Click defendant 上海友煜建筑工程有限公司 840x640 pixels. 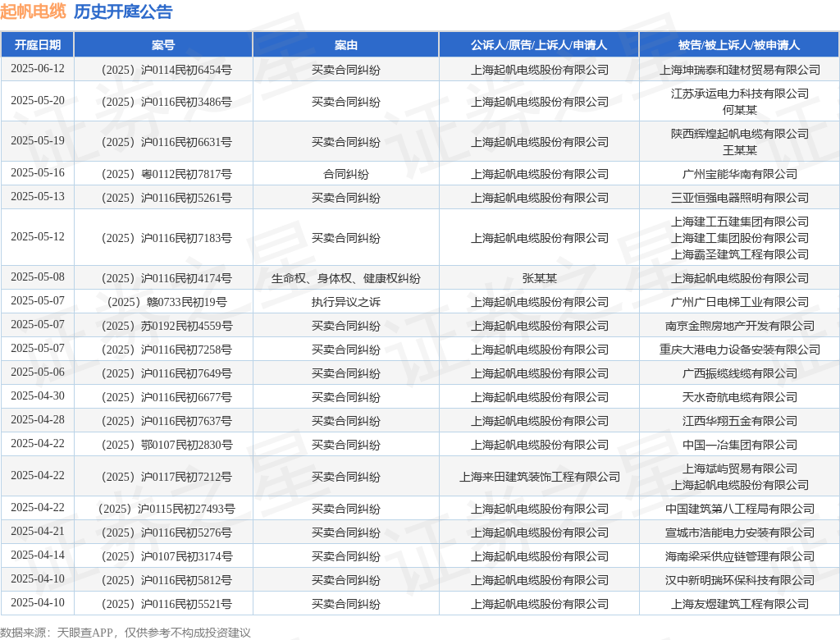739,604
